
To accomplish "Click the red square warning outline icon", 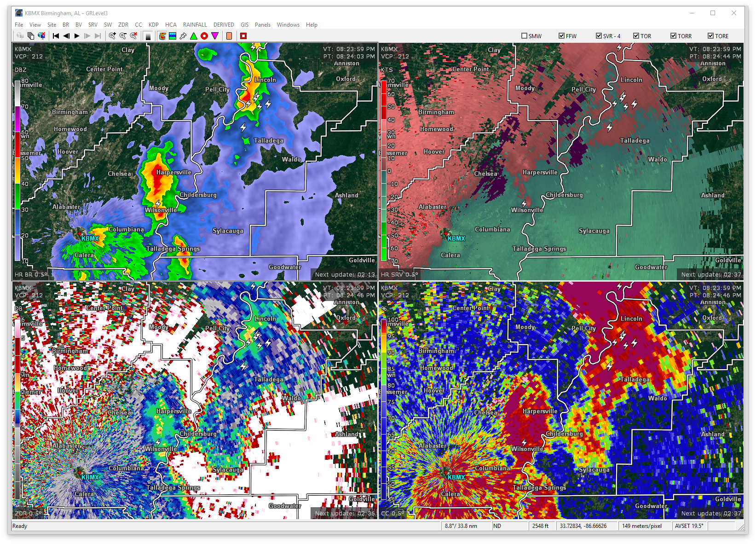I will coord(243,36).
